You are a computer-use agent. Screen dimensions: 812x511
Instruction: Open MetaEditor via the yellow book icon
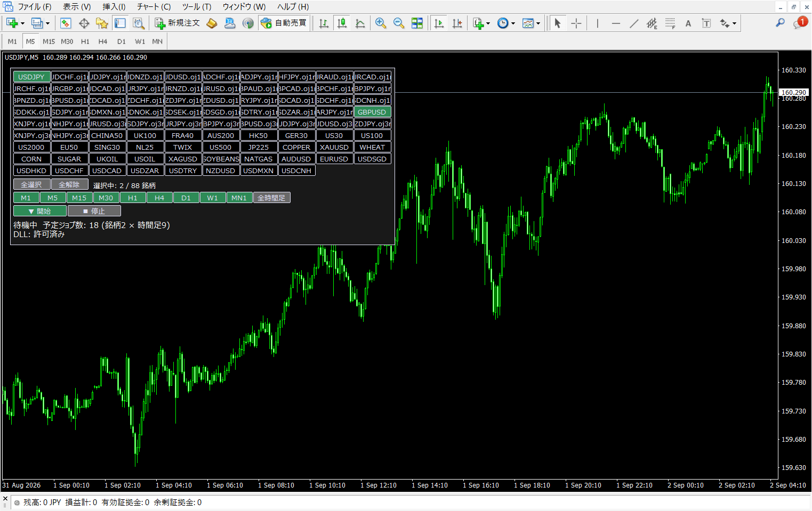point(212,23)
